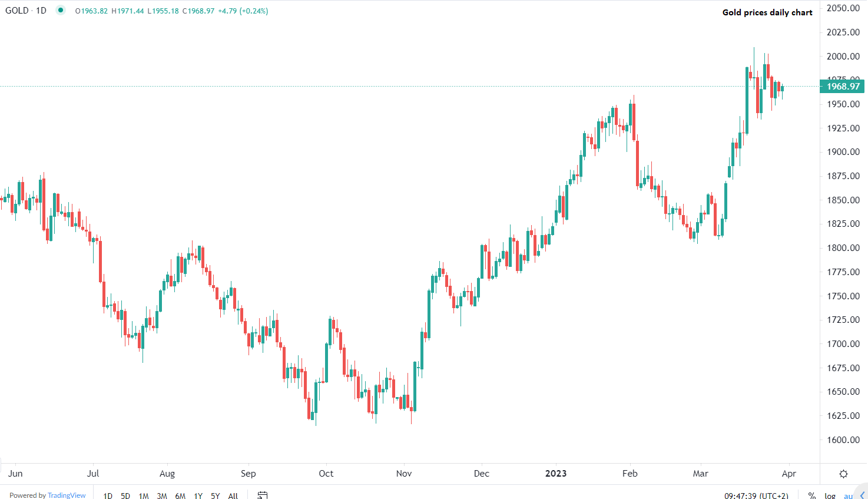
Task: Enable logarithmic scale with the log icon
Action: click(829, 495)
